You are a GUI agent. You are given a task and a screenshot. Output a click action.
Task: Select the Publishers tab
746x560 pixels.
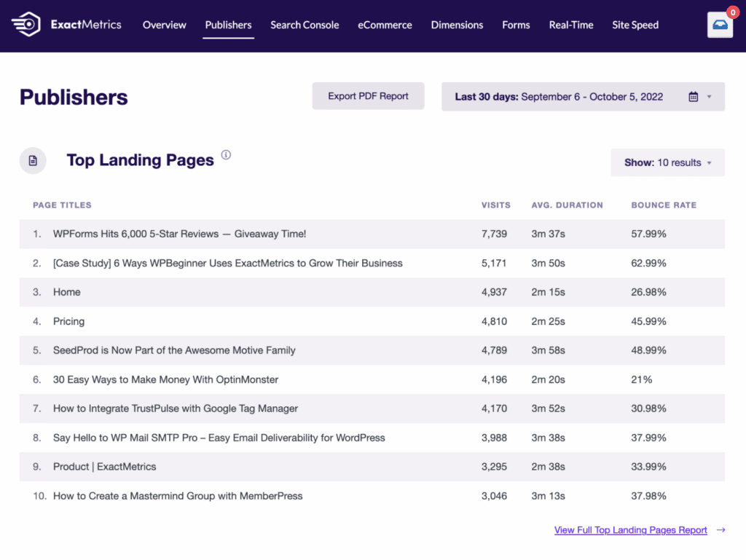tap(228, 25)
